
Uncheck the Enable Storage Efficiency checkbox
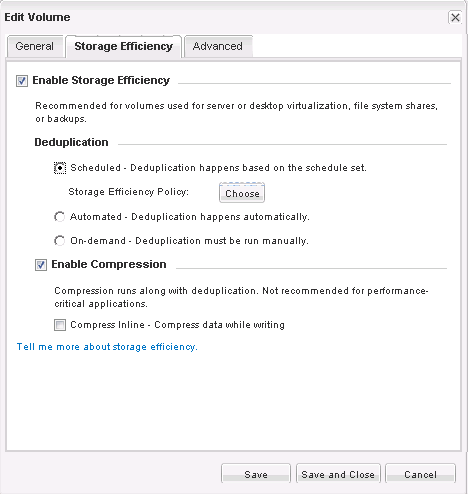[x=22, y=81]
